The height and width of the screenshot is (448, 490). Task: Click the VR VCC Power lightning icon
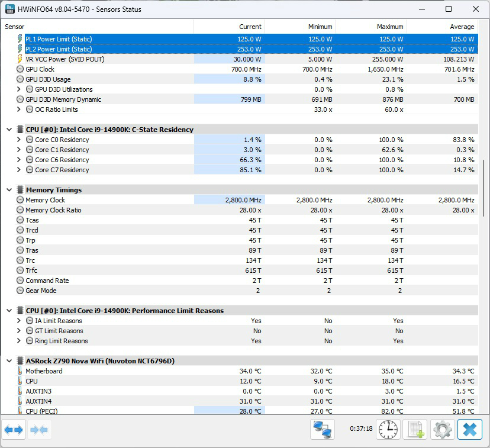20,59
